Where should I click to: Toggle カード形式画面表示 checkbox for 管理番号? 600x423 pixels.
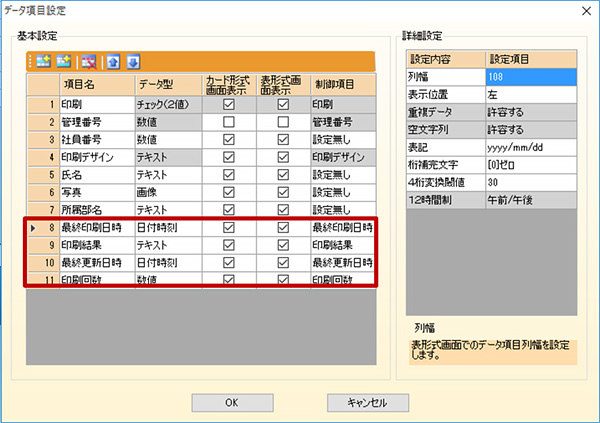coord(229,121)
